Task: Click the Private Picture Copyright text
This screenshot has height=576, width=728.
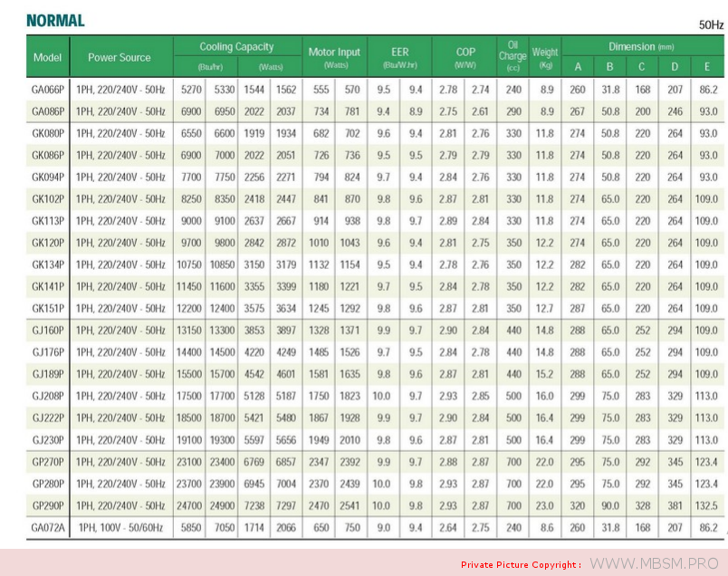Action: (521, 565)
